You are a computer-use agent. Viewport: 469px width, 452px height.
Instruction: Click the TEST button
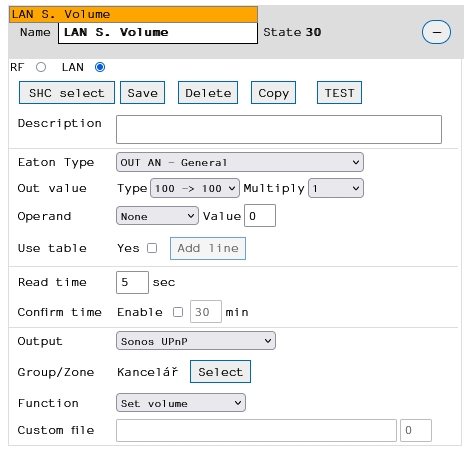tap(339, 93)
